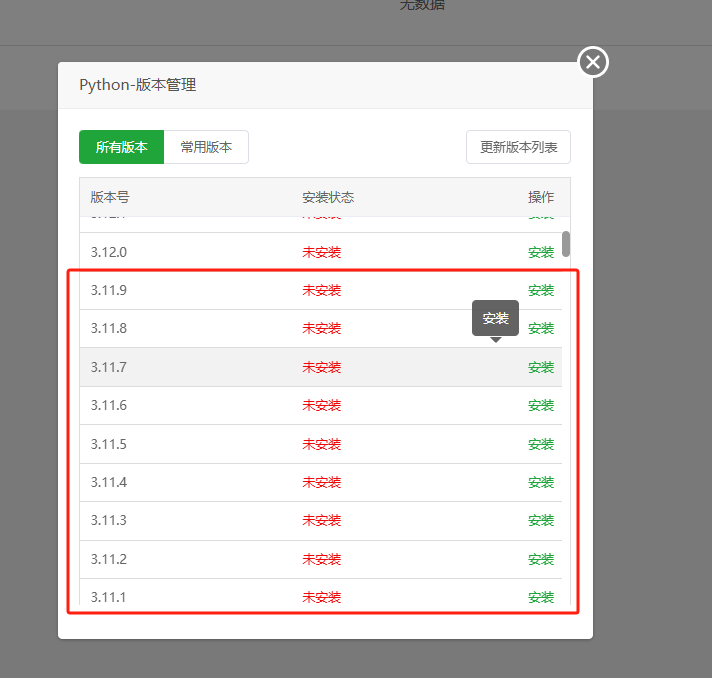Viewport: 712px width, 678px height.
Task: Click 未安装 status in row 3.11.7
Action: [321, 367]
